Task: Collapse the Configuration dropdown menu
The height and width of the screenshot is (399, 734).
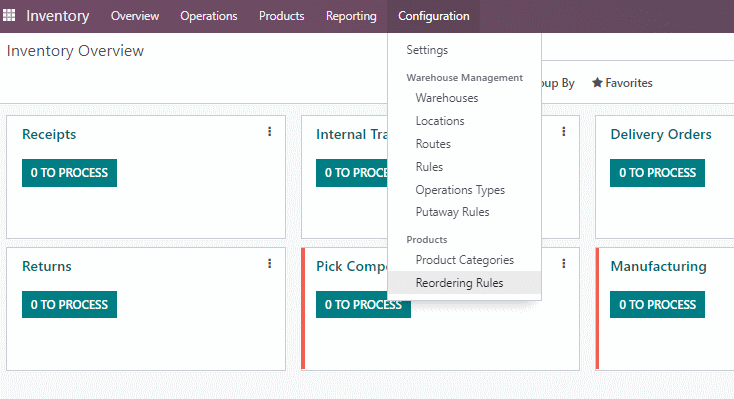Action: tap(433, 16)
